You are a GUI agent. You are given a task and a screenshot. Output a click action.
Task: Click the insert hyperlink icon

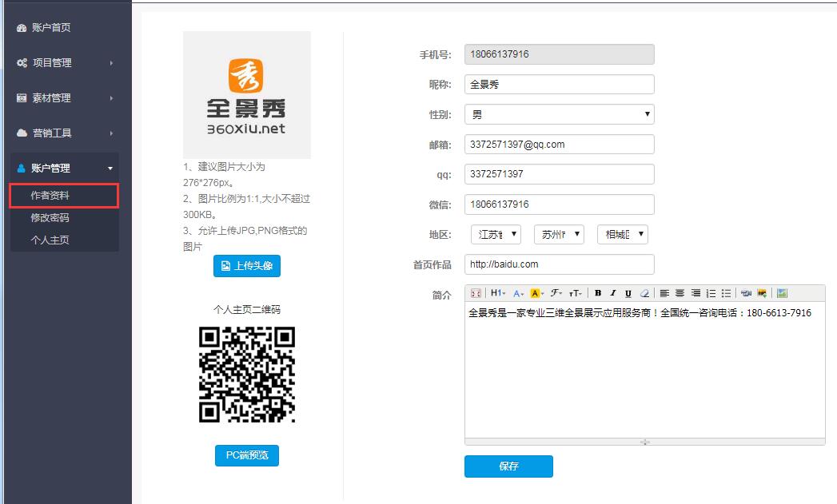pos(746,293)
